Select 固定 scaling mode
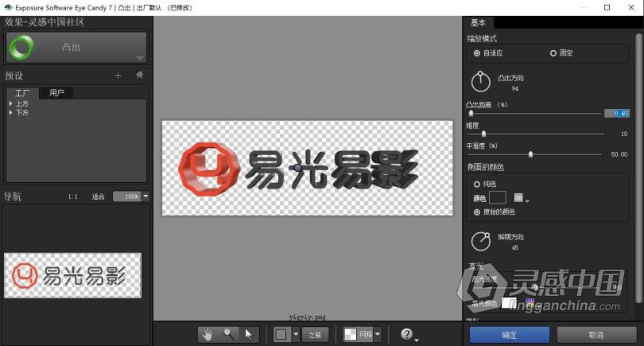Image resolution: width=644 pixels, height=346 pixels. 553,53
